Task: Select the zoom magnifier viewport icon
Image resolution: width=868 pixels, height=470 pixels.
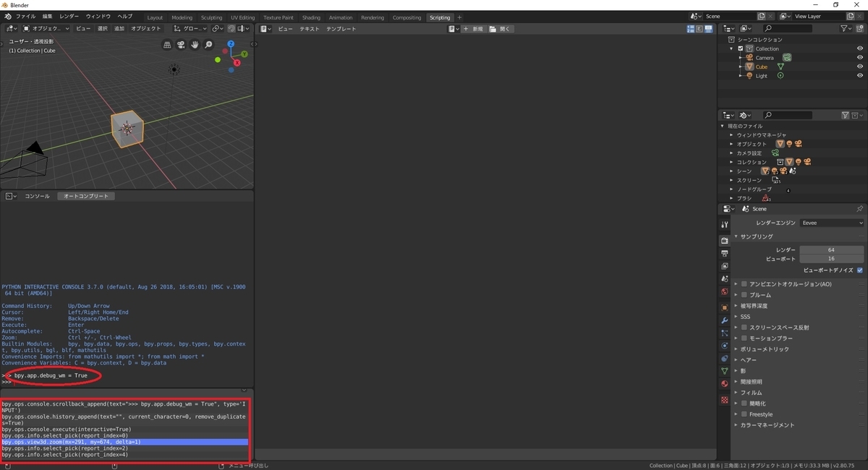Action: click(208, 45)
